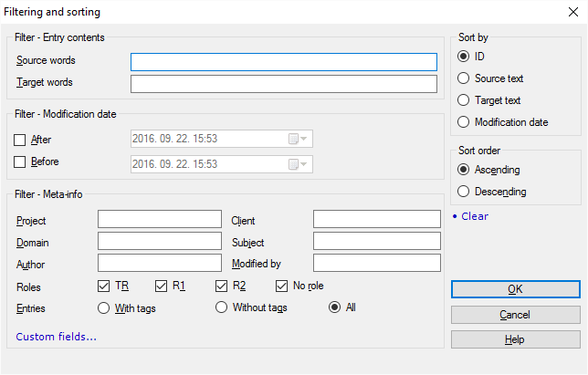Sort by Source text
The height and width of the screenshot is (375, 588).
464,78
